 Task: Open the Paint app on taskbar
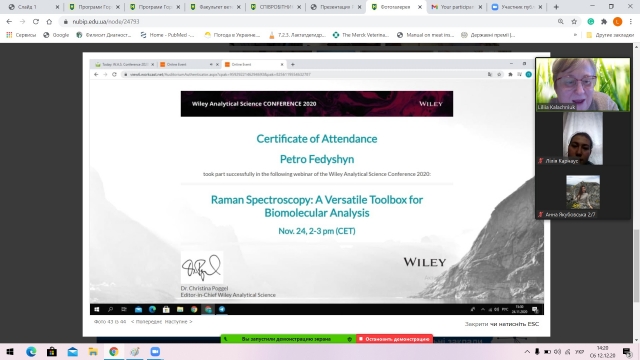[x=135, y=351]
